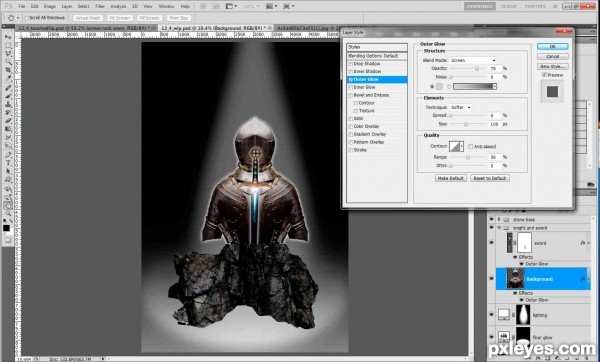This screenshot has height=362, width=600.
Task: Toggle Scroll All Windows checkbox
Action: (26, 18)
